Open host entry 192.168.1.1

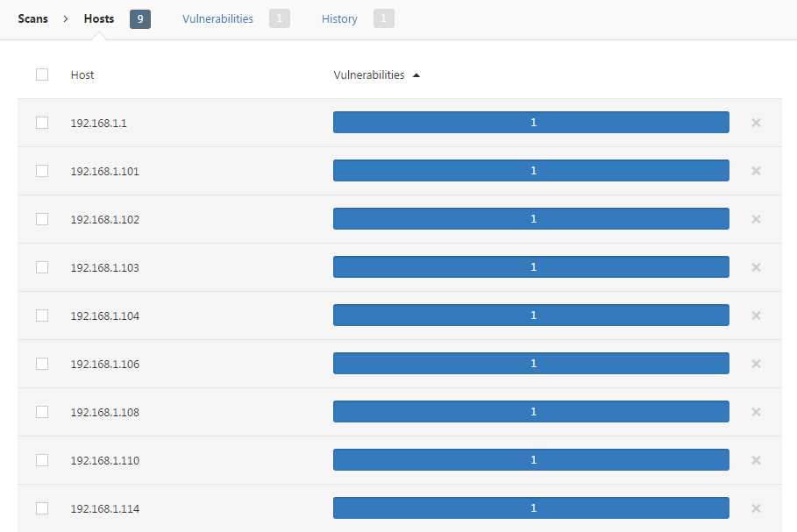pyautogui.click(x=98, y=123)
